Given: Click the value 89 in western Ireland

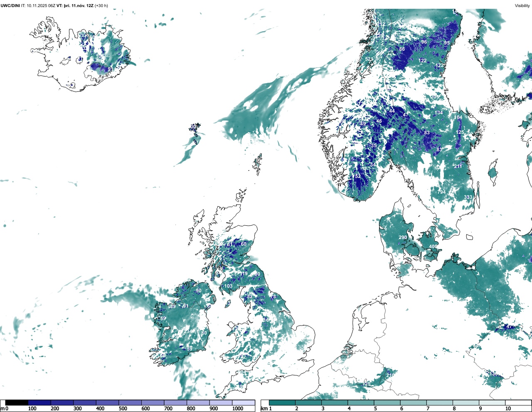Looking at the screenshot, I should 173,306.
